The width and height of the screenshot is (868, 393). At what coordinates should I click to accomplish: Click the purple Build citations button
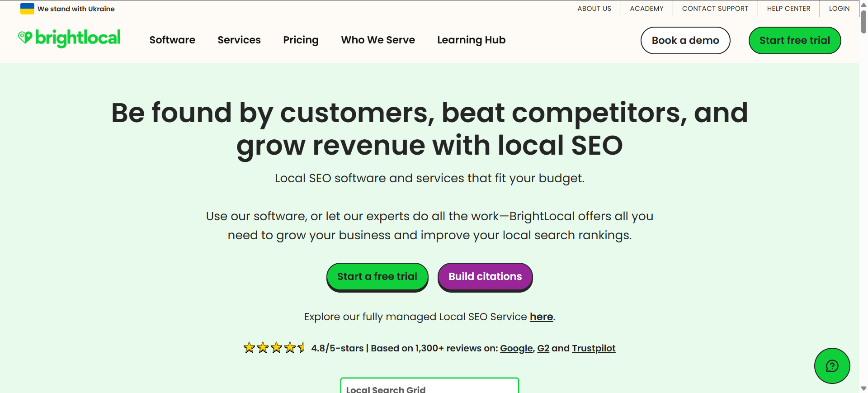coord(485,276)
